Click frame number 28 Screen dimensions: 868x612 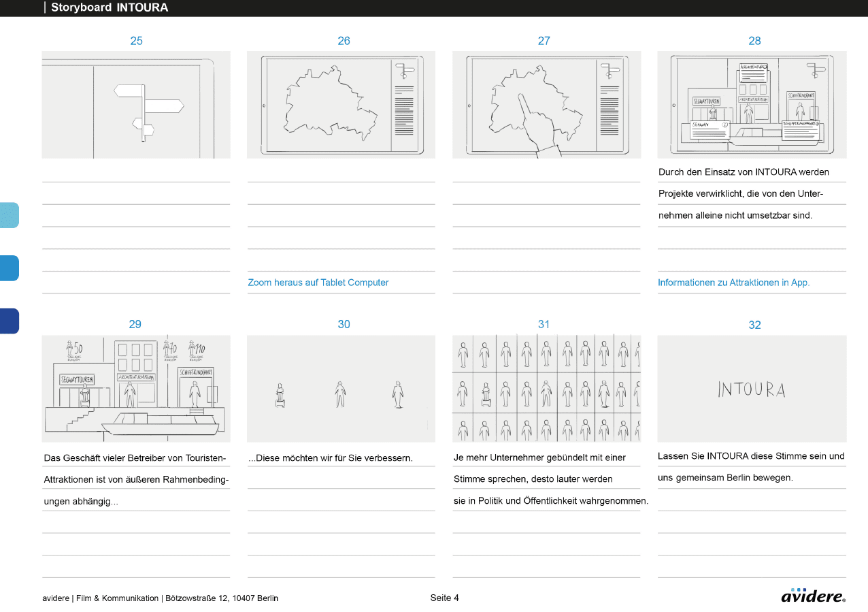[755, 41]
